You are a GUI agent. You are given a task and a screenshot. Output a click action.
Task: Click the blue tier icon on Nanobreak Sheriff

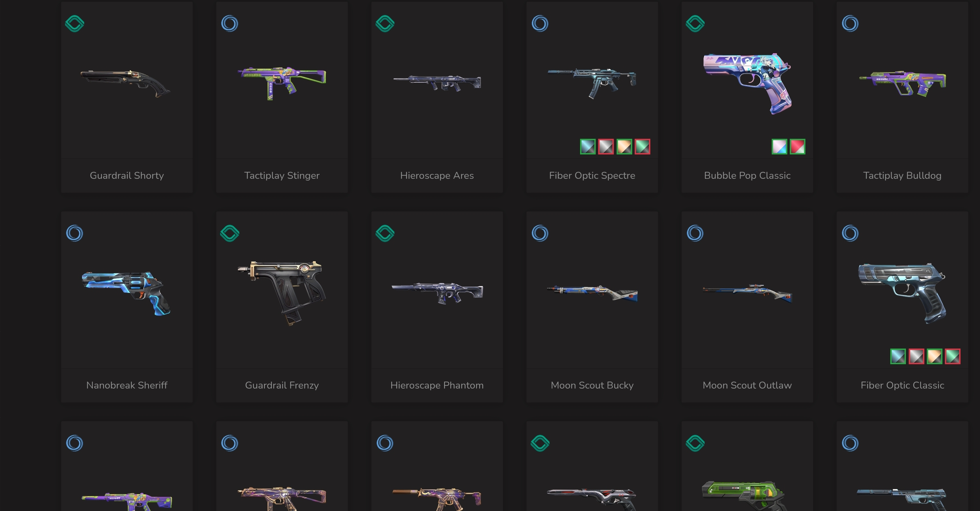(x=74, y=233)
